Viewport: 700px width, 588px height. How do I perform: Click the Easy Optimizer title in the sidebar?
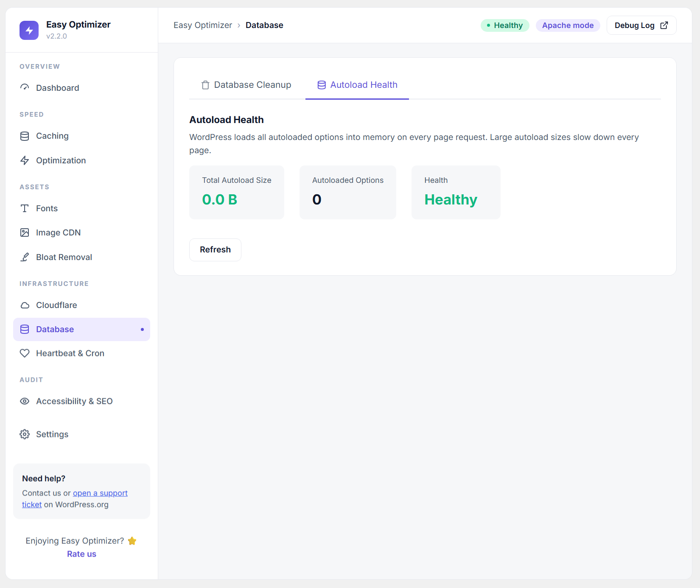(x=78, y=25)
